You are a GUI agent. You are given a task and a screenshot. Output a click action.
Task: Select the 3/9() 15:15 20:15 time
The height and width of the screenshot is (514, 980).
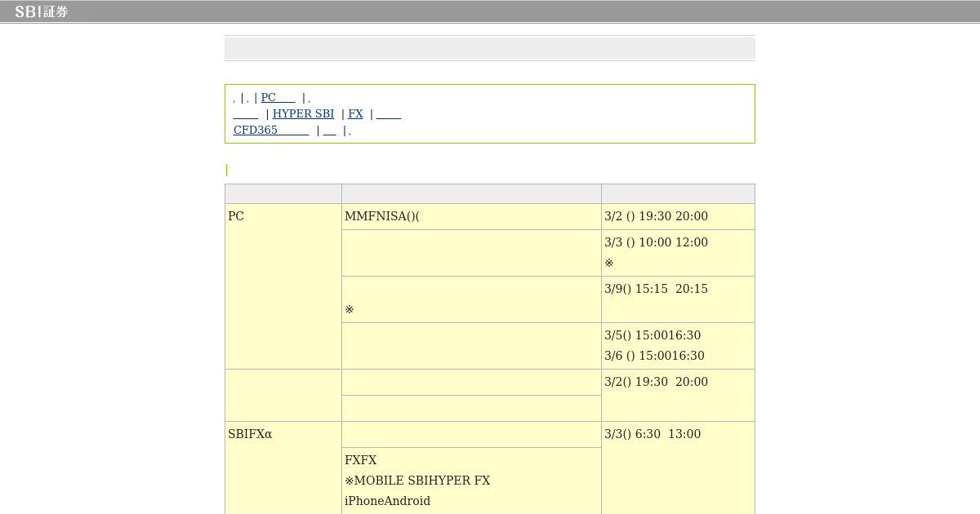point(656,289)
